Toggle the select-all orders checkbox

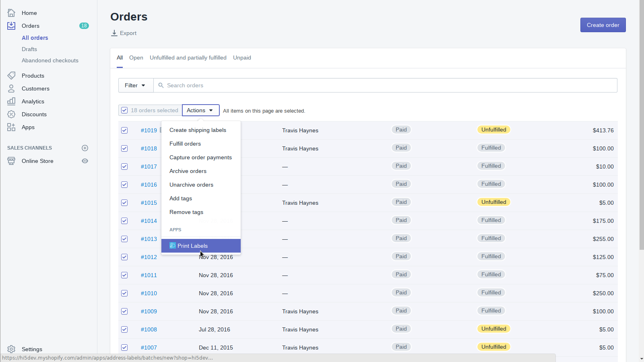click(124, 110)
